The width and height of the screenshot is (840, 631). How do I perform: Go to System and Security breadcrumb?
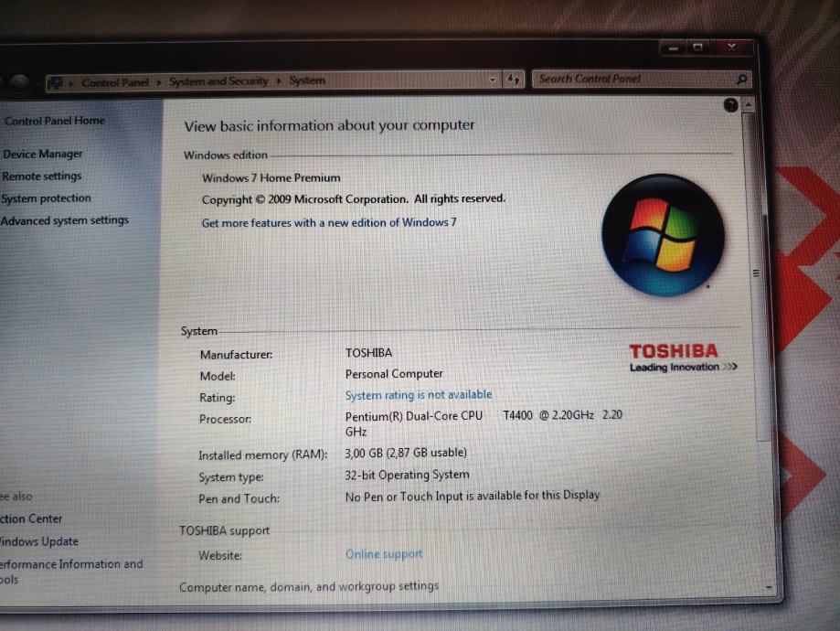218,81
